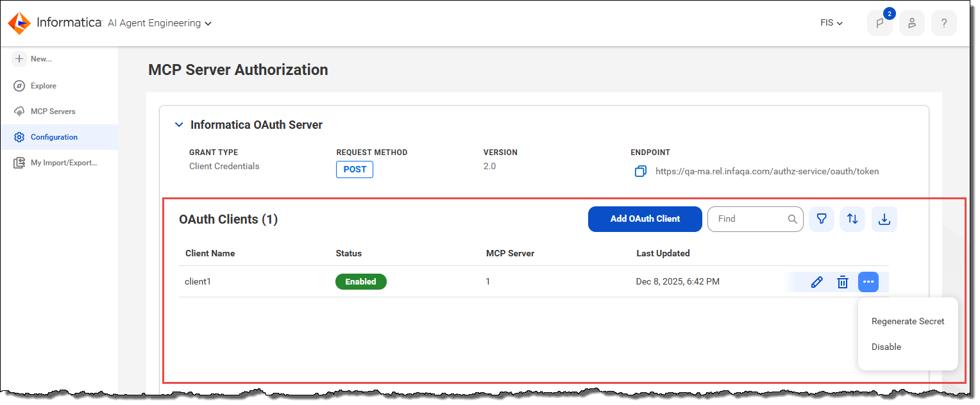This screenshot has width=980, height=405.
Task: Open the notifications flag icon
Action: point(880,23)
